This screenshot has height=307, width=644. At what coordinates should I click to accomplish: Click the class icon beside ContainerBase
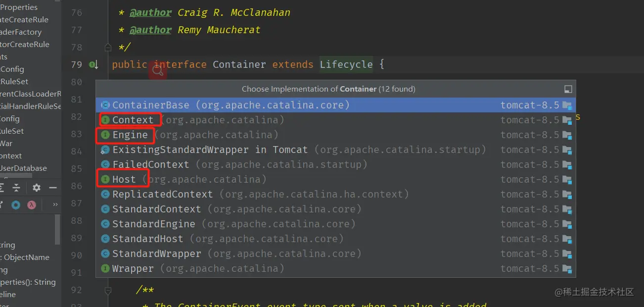(x=105, y=105)
